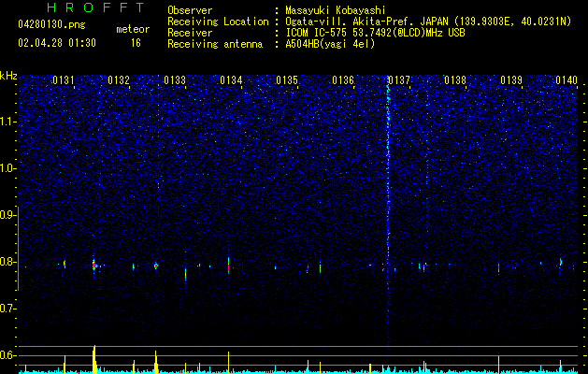Click the meteor label
The height and width of the screenshot is (374, 588).
133,29
